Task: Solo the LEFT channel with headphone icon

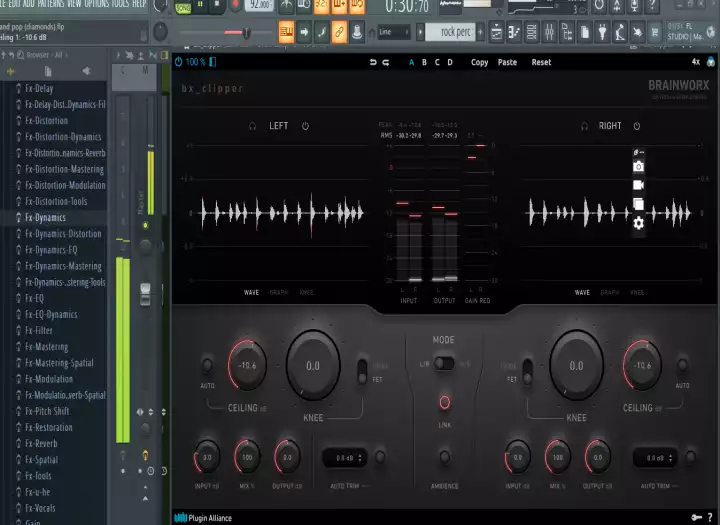Action: 252,126
